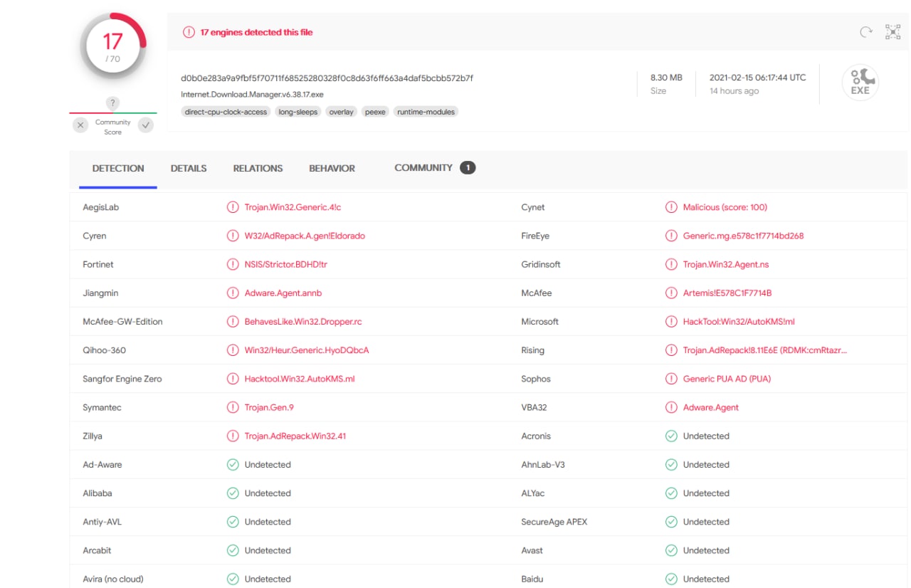Click the '14 hours ago' text
The image size is (911, 588).
coord(734,91)
